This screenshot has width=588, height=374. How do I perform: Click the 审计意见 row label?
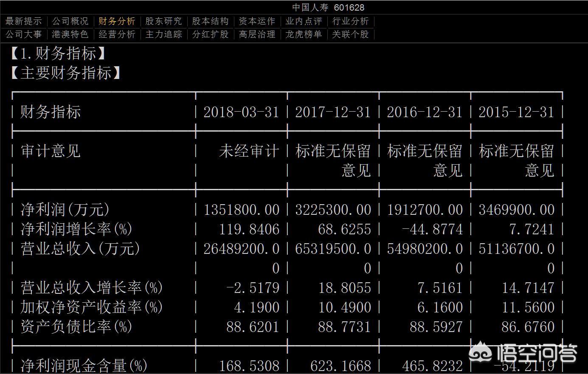coord(51,151)
